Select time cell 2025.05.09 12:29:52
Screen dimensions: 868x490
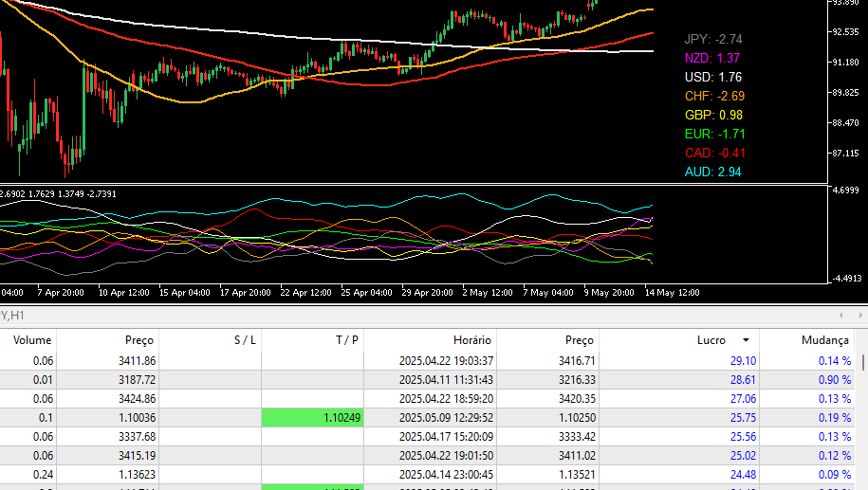(446, 418)
